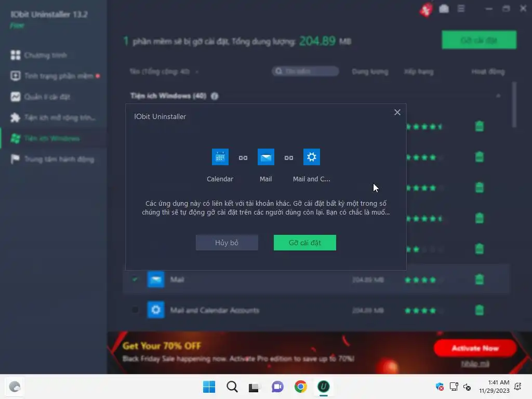The image size is (532, 399).
Task: Click the top green Gỡ cài đặt button
Action: click(x=479, y=40)
